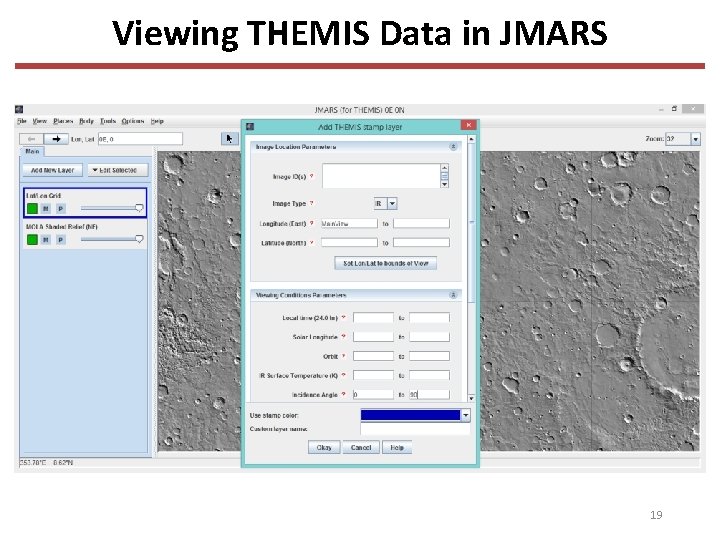Click dropdown arrow beside stamp color
This screenshot has width=720, height=540.
[x=465, y=415]
